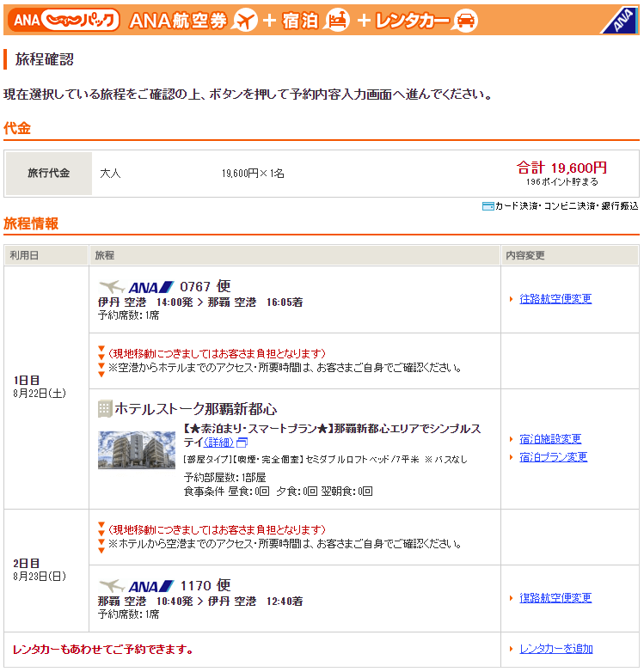This screenshot has width=644, height=672.
Task: Click the 那覇 空港 10:40発 departure text
Action: (145, 602)
